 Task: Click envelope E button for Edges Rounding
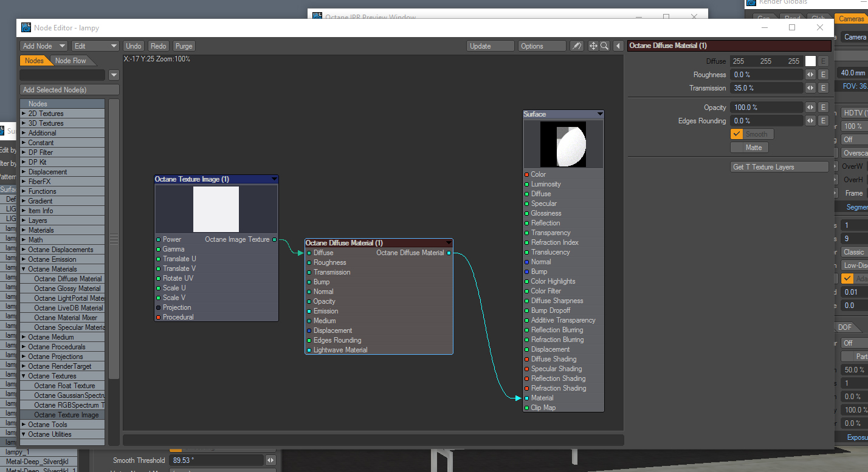(824, 121)
